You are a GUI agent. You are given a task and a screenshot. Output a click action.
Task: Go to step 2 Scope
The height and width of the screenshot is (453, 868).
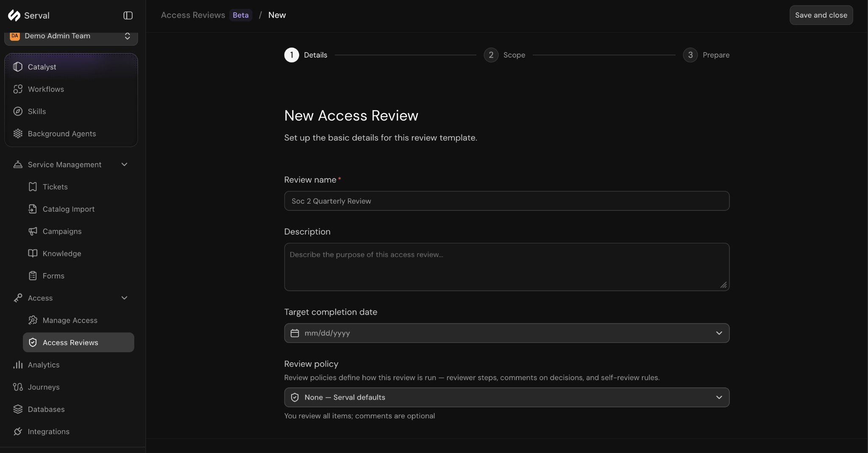504,55
